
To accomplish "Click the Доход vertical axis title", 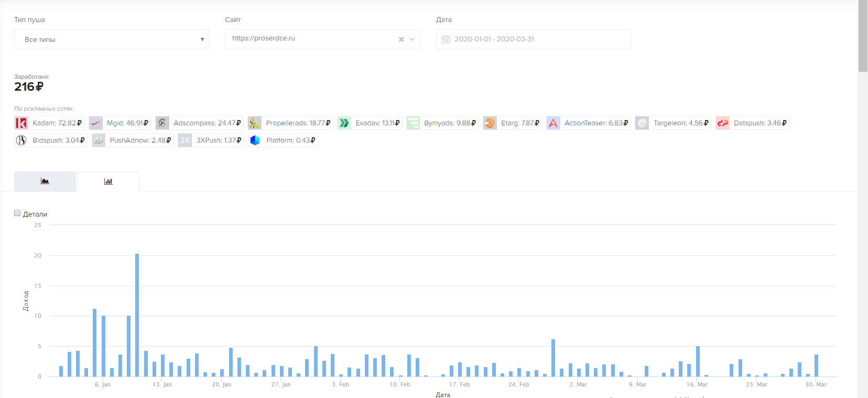I will pos(26,301).
